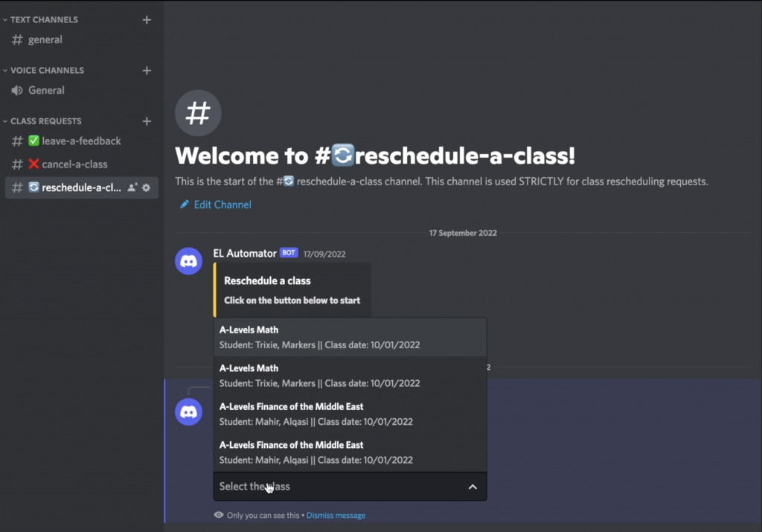
Task: Collapse the TEXT CHANNELS category
Action: [x=43, y=19]
